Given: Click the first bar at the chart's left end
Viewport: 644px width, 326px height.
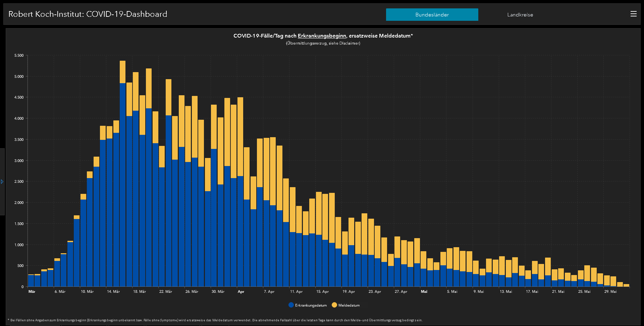Looking at the screenshot, I should pos(31,281).
